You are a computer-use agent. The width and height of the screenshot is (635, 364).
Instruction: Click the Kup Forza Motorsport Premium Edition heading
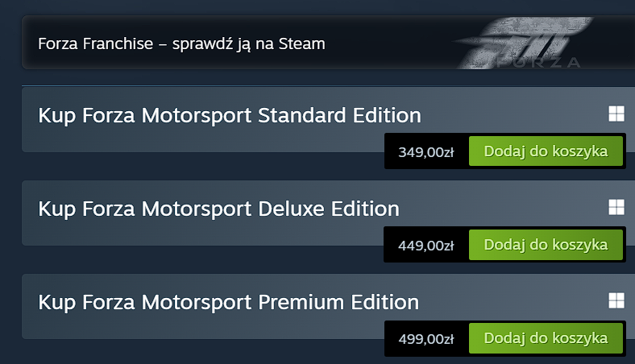pyautogui.click(x=228, y=302)
